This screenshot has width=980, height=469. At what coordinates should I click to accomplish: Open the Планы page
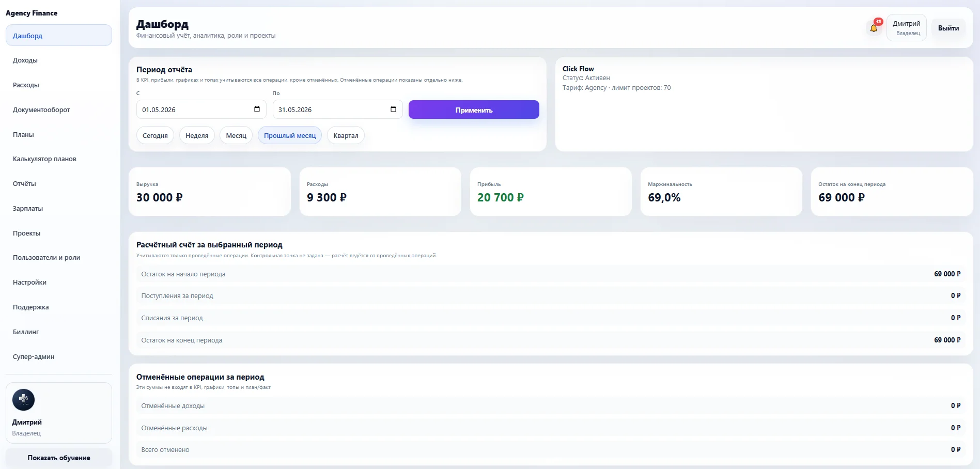pyautogui.click(x=59, y=134)
